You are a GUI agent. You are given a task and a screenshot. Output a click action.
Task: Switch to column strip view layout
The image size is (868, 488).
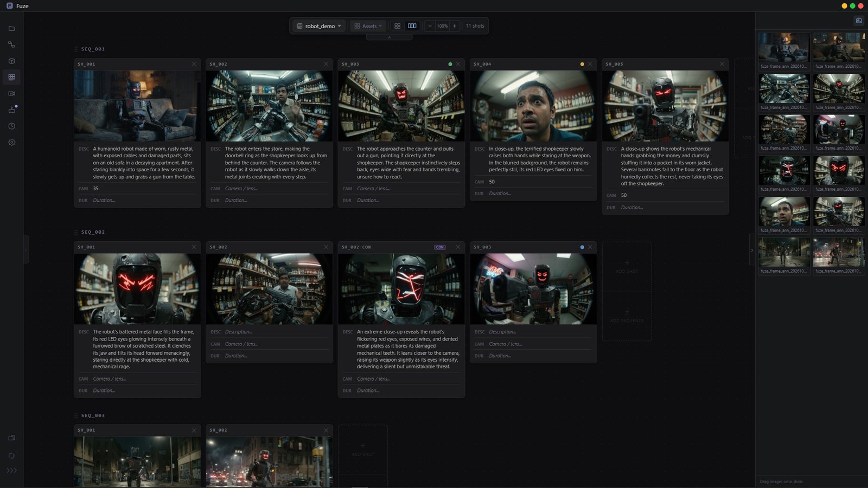click(412, 26)
